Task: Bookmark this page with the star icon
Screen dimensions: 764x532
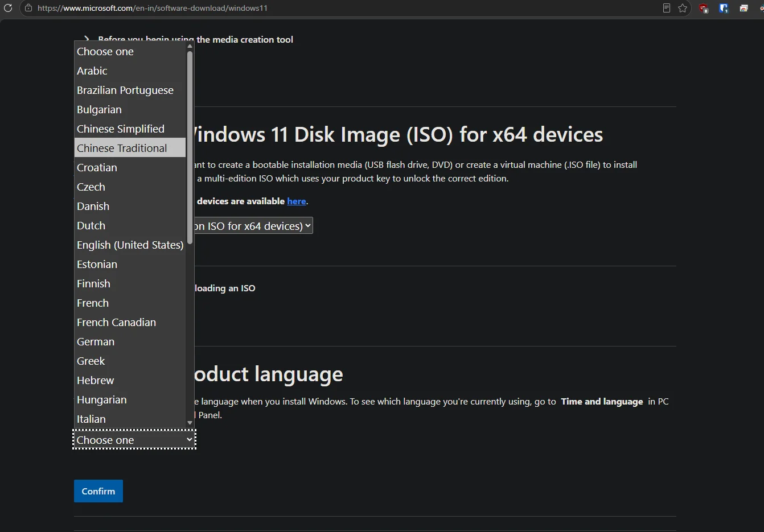Action: [x=683, y=8]
